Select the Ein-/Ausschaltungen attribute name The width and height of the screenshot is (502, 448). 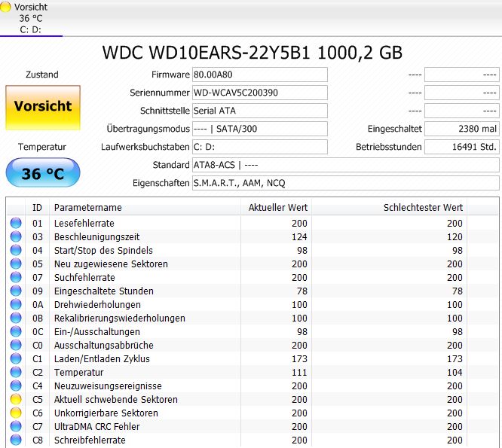coord(97,332)
